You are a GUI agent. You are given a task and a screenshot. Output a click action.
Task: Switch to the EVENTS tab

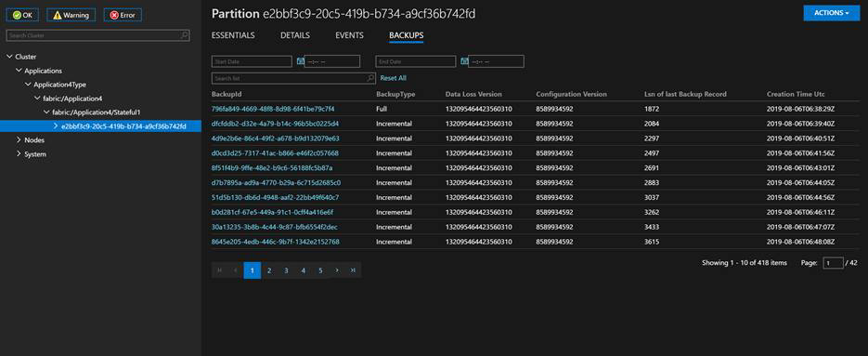(x=349, y=35)
